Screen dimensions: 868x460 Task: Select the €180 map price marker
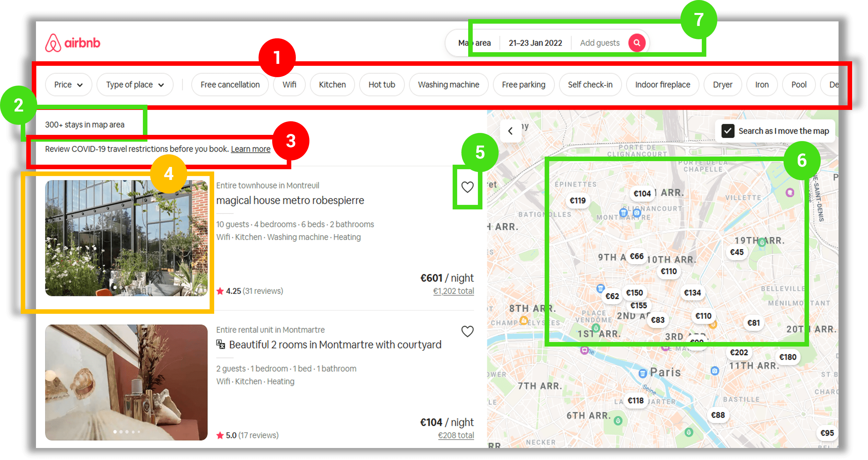787,357
